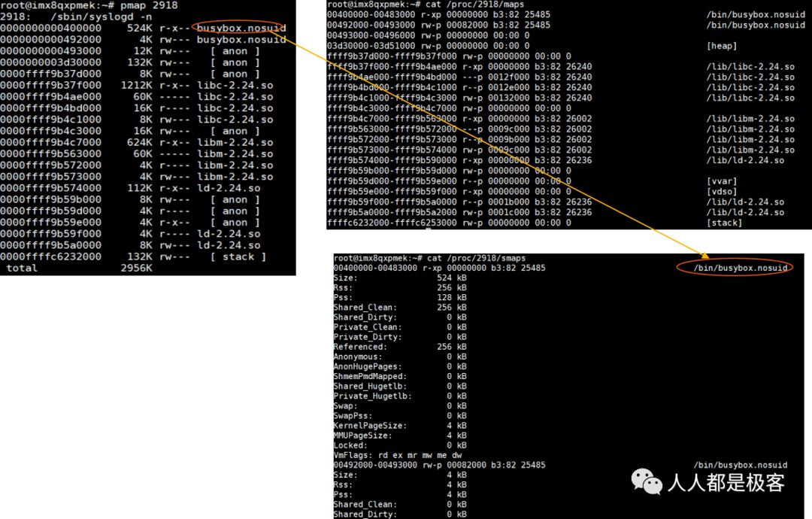Click maps row ffff9b4c7000-ffff9b563000
This screenshot has height=519, width=812.
pyautogui.click(x=561, y=119)
